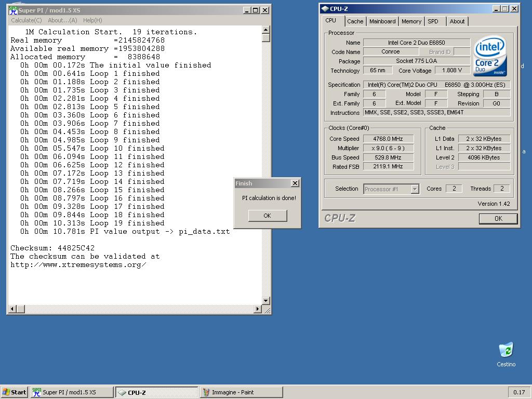Click the Core Voltage value 1.808 V
The height and width of the screenshot is (399, 532).
[x=452, y=70]
